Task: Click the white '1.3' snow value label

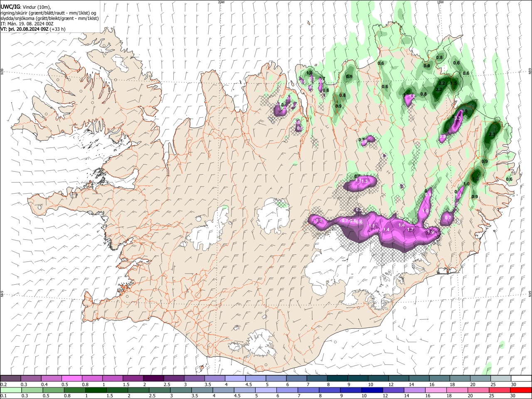Action: pyautogui.click(x=365, y=182)
